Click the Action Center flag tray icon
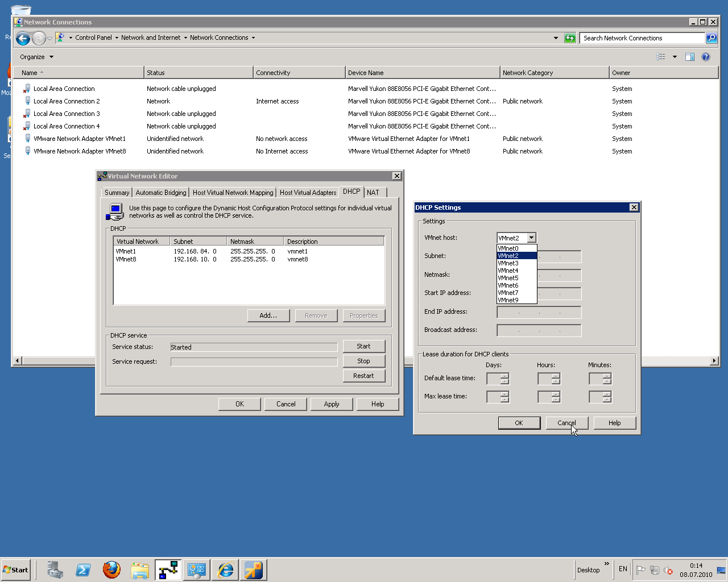This screenshot has height=582, width=728. [641, 570]
